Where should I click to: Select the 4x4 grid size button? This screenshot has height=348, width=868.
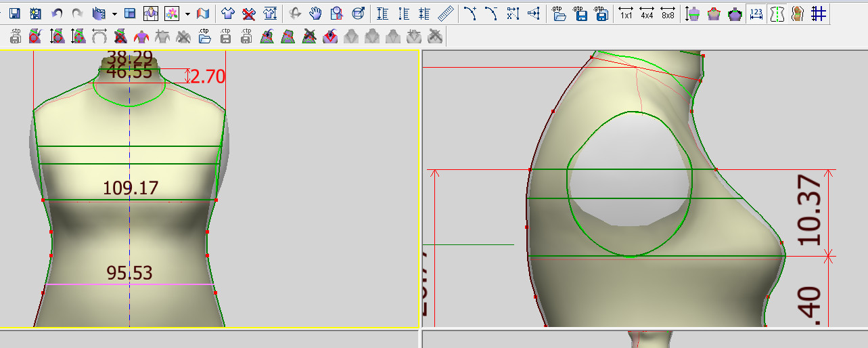click(x=647, y=12)
